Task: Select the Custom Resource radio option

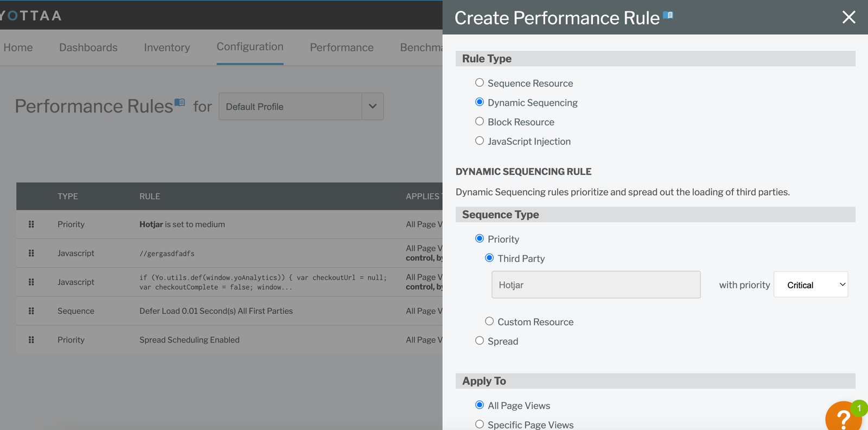Action: click(x=489, y=321)
